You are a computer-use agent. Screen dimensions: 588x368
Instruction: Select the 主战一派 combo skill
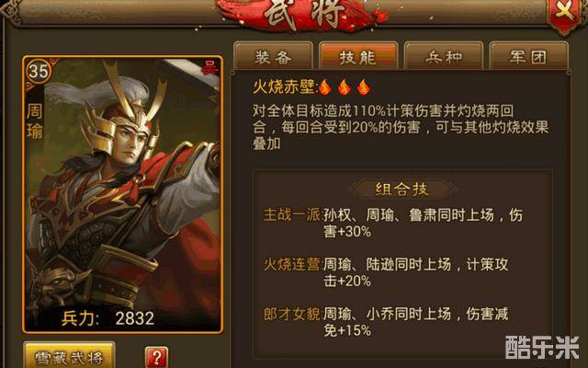[292, 214]
